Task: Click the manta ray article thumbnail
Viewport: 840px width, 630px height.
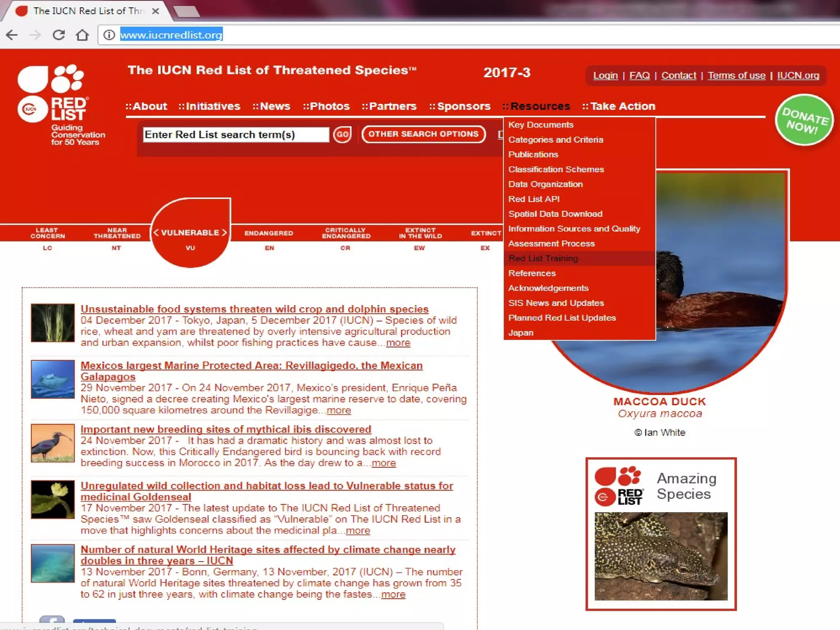Action: click(x=53, y=379)
